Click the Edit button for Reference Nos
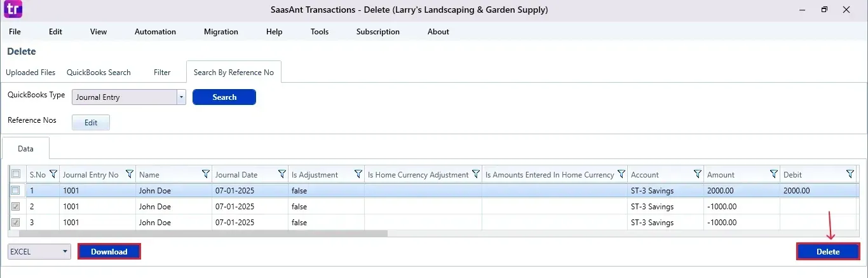 click(91, 123)
